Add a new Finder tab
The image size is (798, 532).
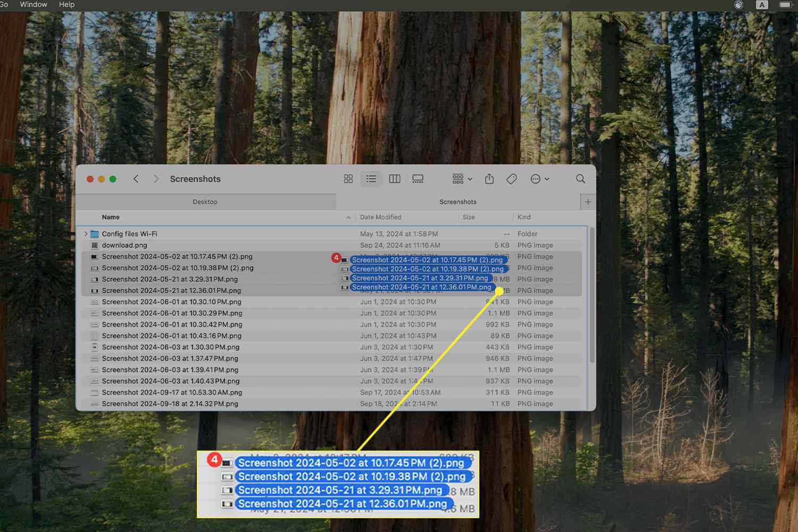(588, 202)
